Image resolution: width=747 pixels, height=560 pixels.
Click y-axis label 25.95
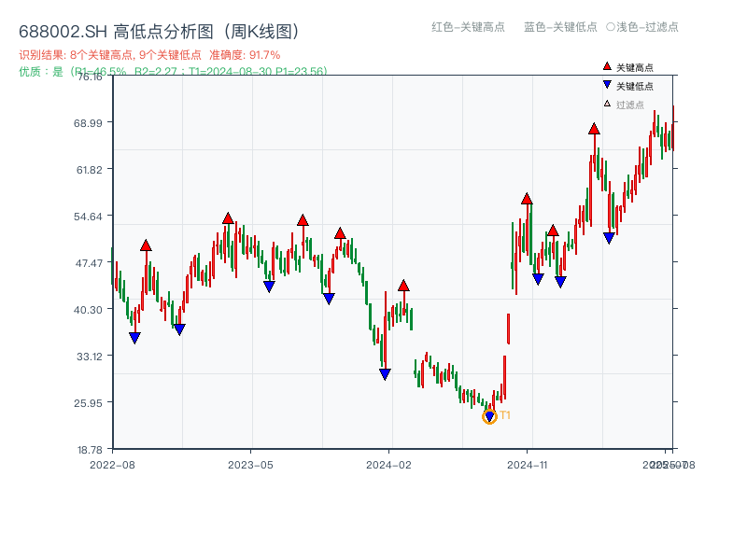click(x=88, y=403)
